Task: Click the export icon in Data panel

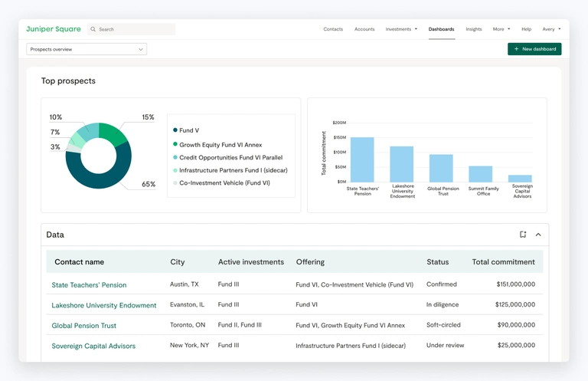Action: click(523, 235)
